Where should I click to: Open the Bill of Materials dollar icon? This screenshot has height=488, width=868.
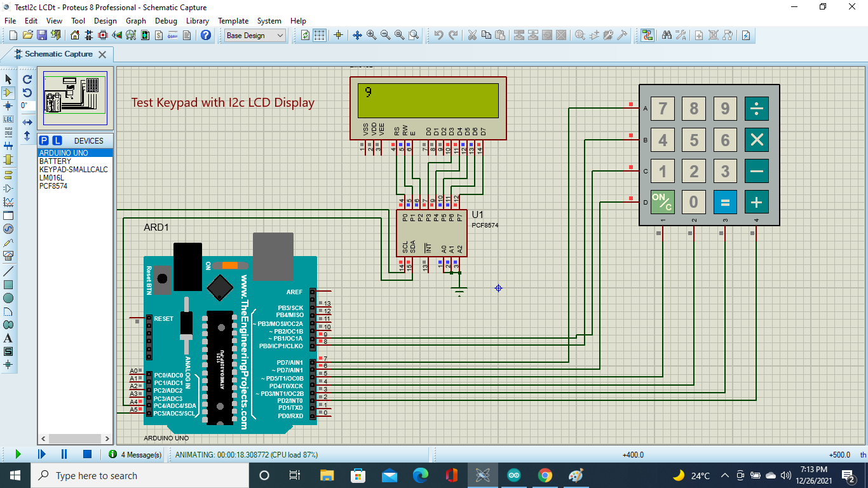pos(159,36)
